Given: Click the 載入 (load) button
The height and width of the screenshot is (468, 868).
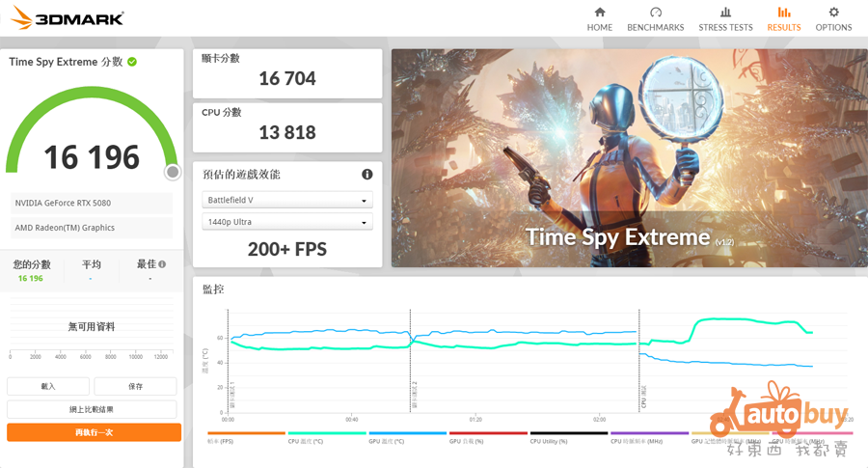Looking at the screenshot, I should pyautogui.click(x=48, y=386).
